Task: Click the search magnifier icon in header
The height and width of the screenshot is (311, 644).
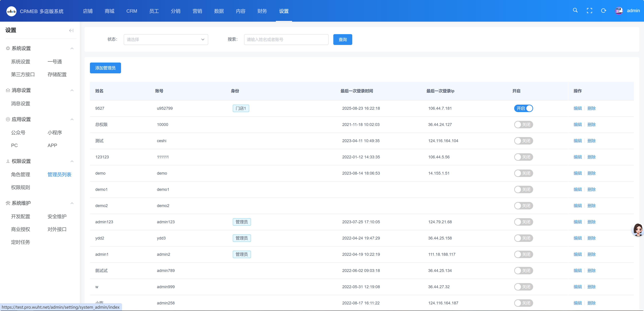Action: pyautogui.click(x=575, y=10)
